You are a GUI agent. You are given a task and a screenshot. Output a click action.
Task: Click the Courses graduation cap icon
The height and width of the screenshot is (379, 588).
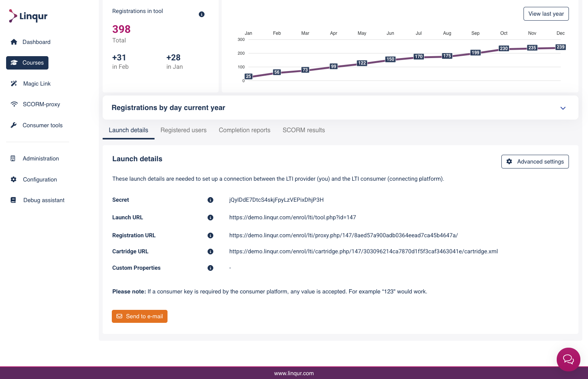coord(14,63)
